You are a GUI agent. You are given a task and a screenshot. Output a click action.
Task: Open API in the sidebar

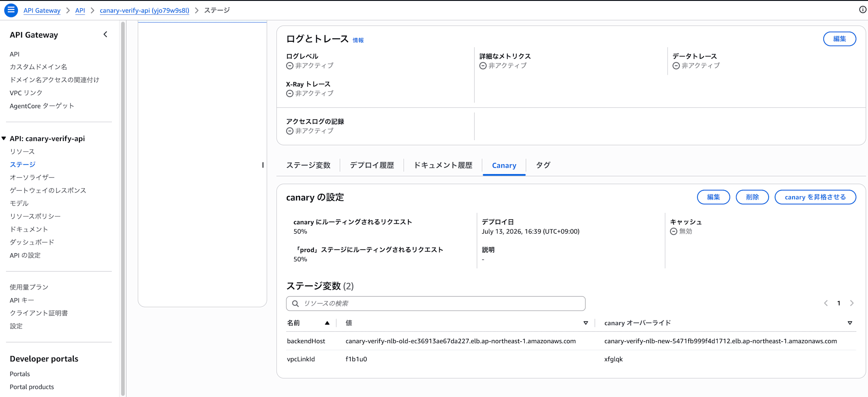pos(15,54)
